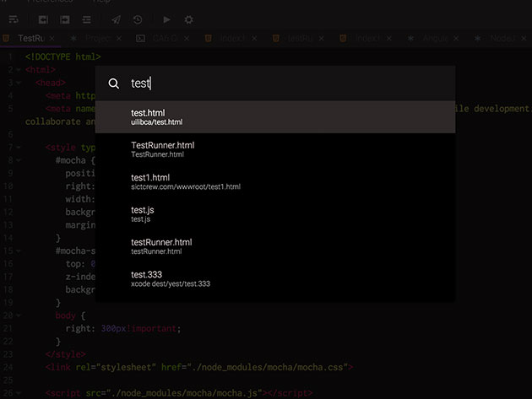Click into the search field containing 'test'
532x399 pixels.
point(275,84)
